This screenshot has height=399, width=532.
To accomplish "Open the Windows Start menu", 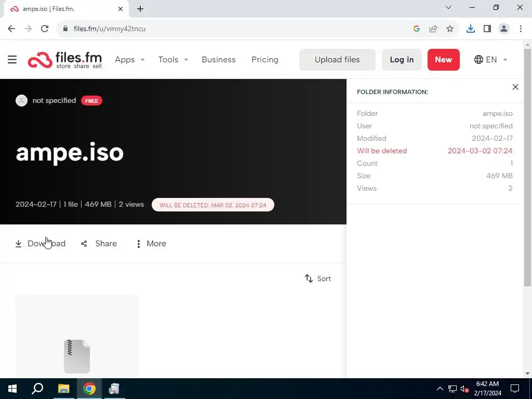I will point(12,389).
